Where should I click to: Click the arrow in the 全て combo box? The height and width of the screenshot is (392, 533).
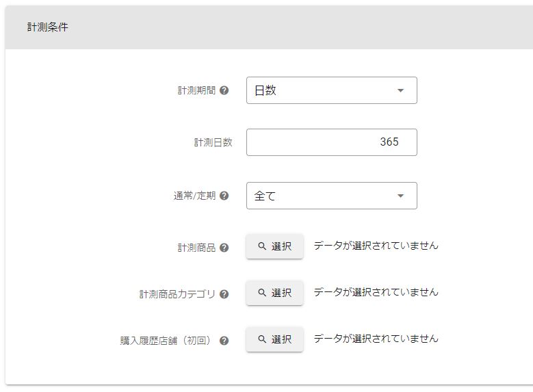(401, 196)
